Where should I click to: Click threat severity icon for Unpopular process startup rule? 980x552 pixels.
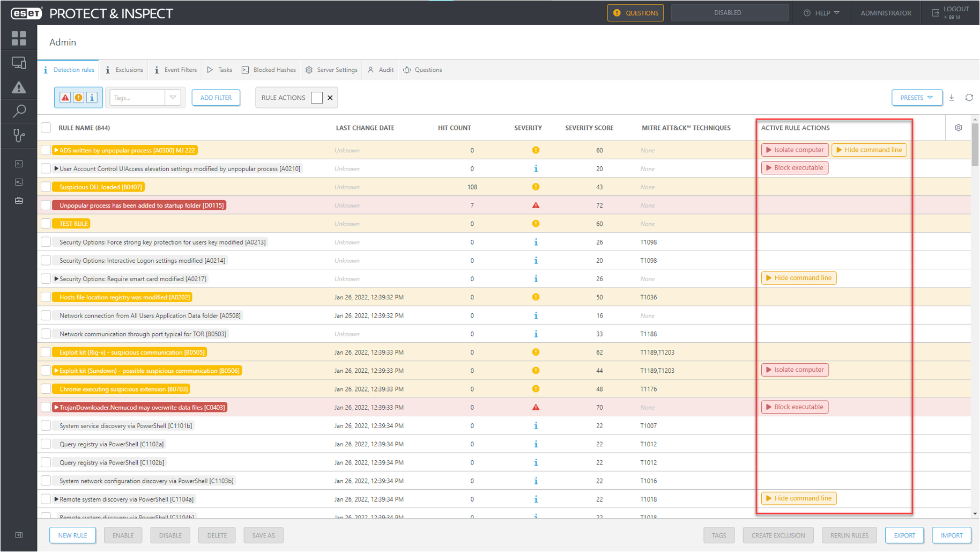(x=536, y=205)
